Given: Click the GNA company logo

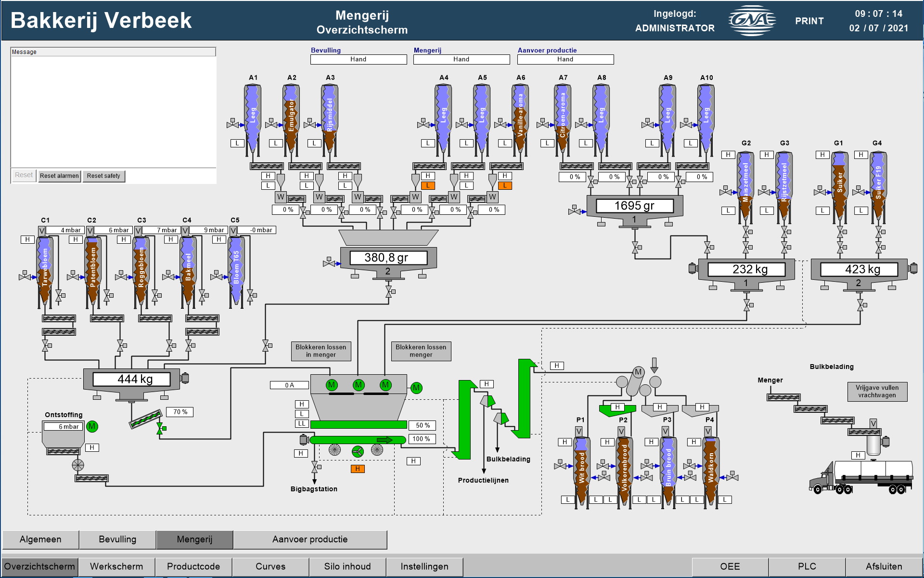Looking at the screenshot, I should tap(752, 21).
